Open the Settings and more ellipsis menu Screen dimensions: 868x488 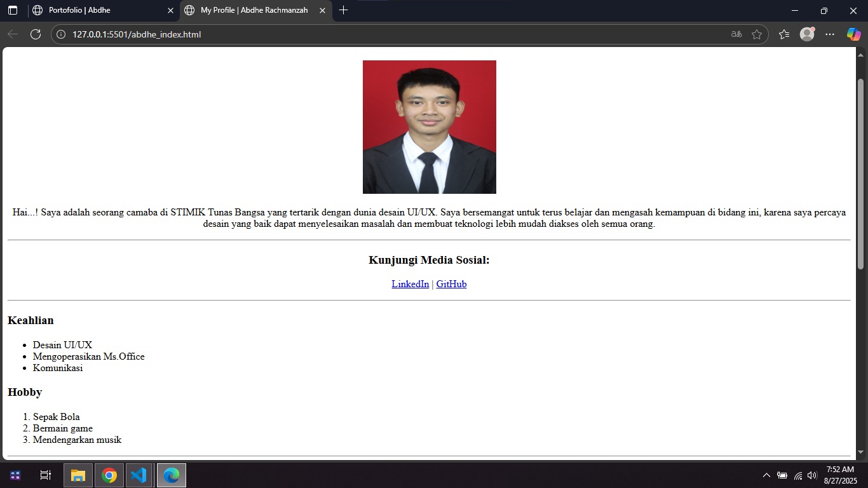click(x=830, y=34)
